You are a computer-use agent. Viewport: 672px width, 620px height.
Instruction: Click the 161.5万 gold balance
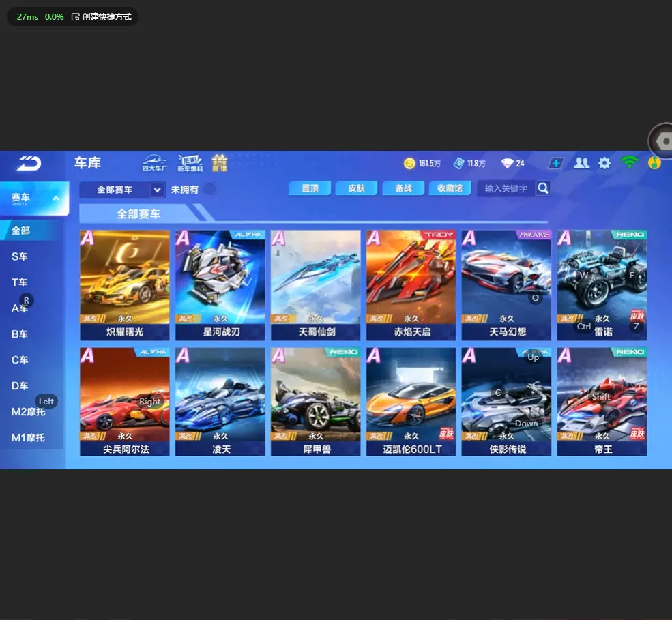point(430,163)
